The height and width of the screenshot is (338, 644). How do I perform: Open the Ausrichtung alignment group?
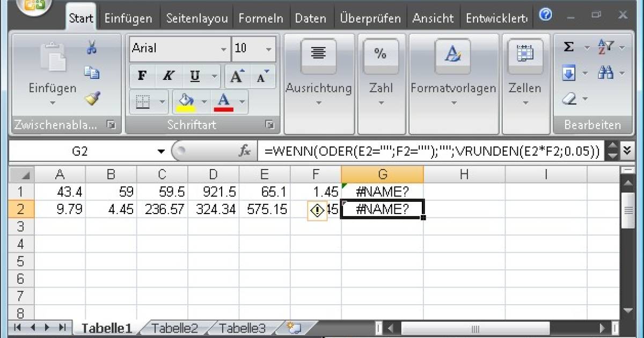(318, 83)
